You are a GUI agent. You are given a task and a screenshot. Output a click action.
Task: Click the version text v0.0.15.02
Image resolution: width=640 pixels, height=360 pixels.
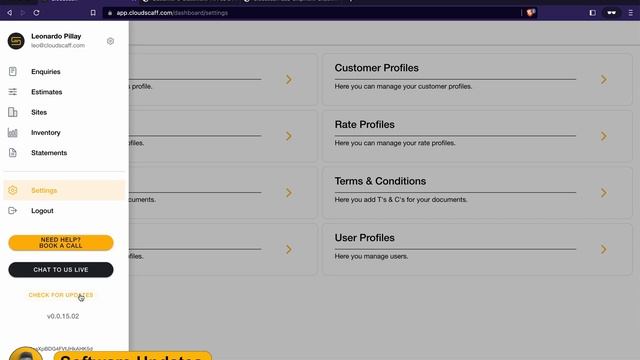tap(63, 316)
